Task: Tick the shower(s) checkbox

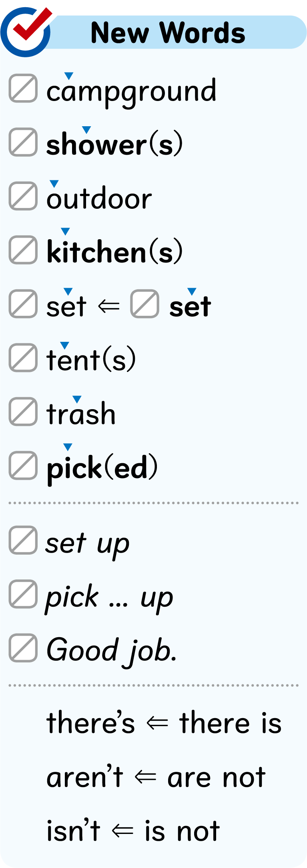Action: tap(23, 142)
